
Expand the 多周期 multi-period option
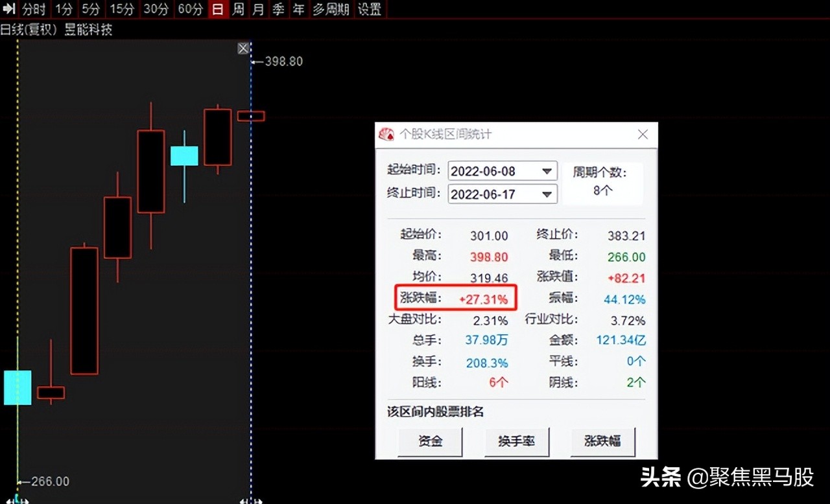coord(331,9)
